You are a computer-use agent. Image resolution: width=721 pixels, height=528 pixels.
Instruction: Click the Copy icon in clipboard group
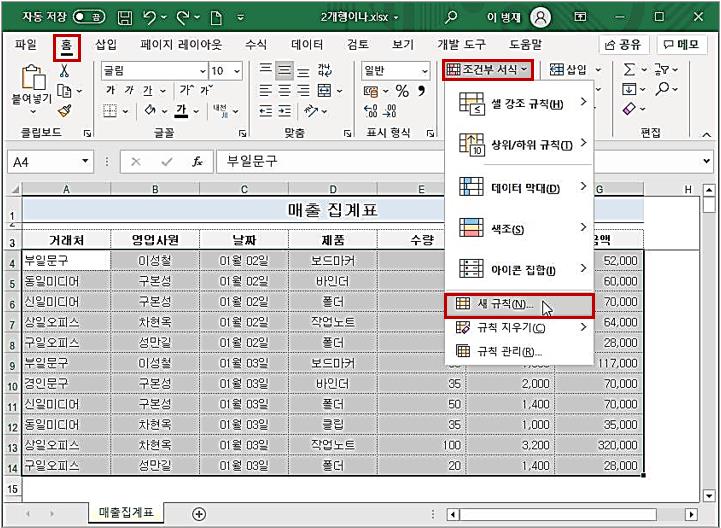pos(64,91)
